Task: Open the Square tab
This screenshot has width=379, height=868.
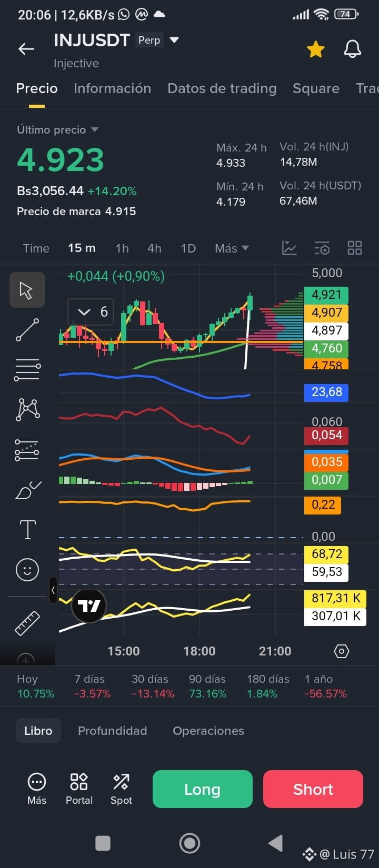Action: 316,88
